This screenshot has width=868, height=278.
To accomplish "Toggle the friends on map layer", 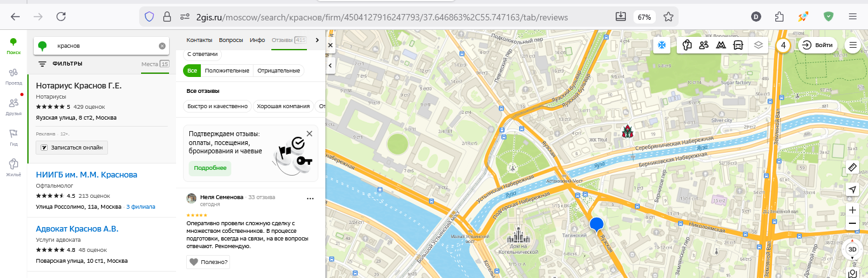I will 703,45.
